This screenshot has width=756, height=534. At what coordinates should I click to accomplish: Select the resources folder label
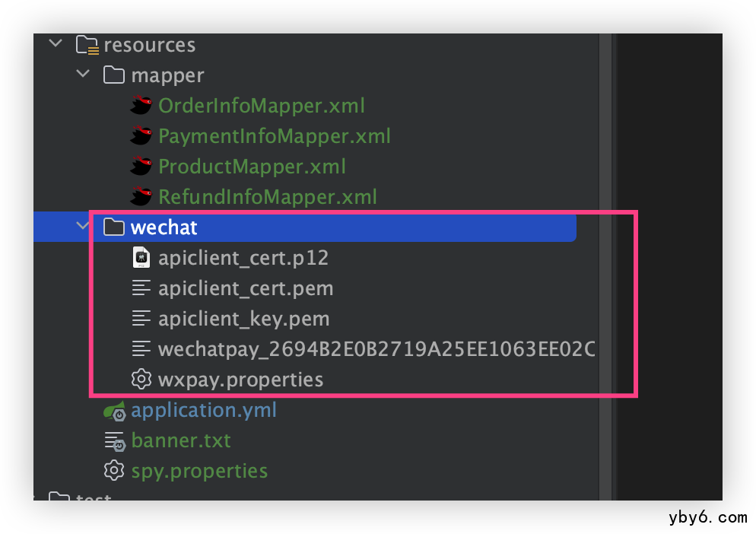(x=149, y=45)
